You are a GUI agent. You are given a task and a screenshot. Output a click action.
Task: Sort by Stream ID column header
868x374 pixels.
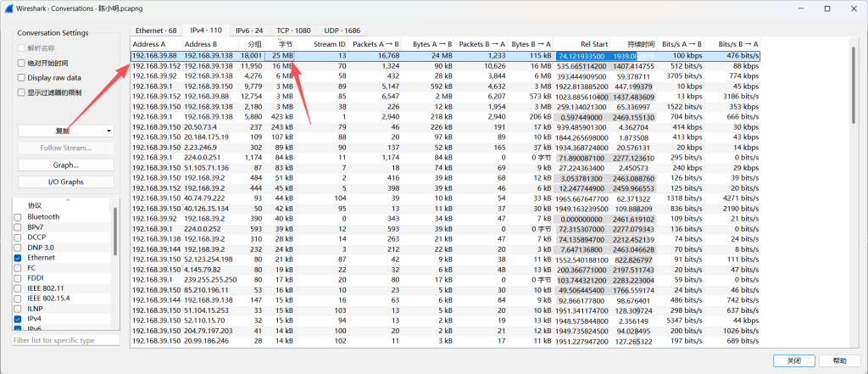pyautogui.click(x=322, y=44)
